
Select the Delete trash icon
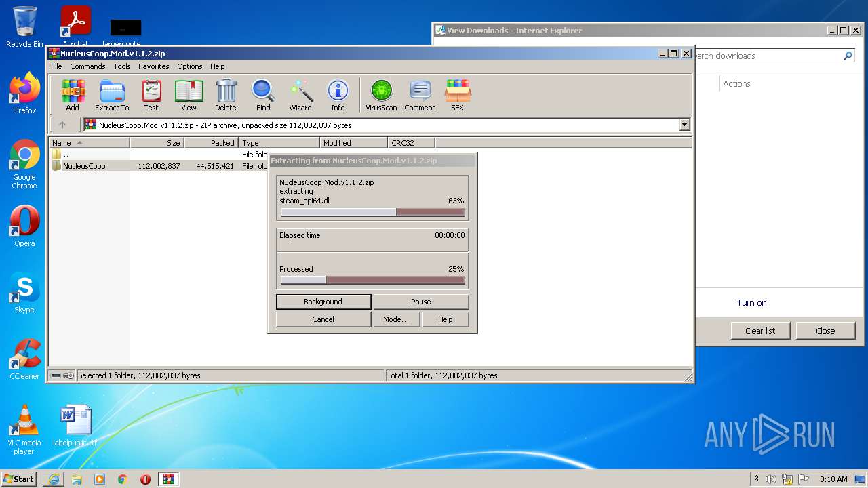click(226, 95)
